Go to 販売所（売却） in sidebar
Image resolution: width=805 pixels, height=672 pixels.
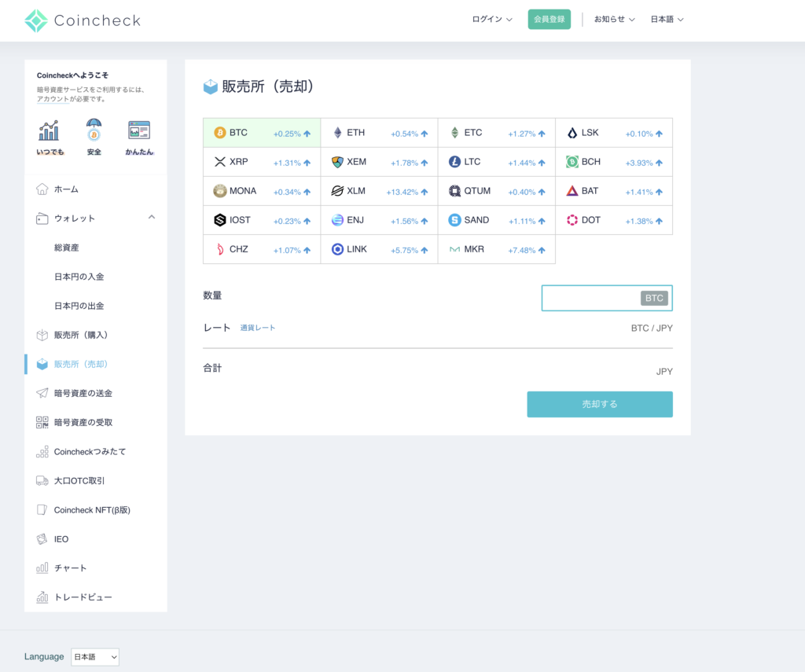(x=81, y=364)
